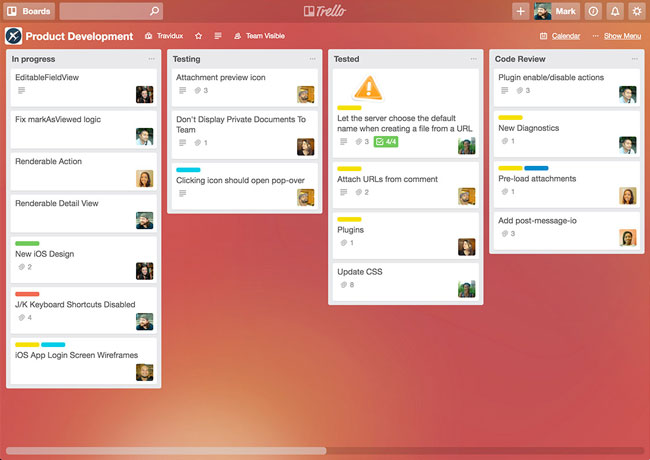Click description icon on Attach URLs from comment

[344, 192]
